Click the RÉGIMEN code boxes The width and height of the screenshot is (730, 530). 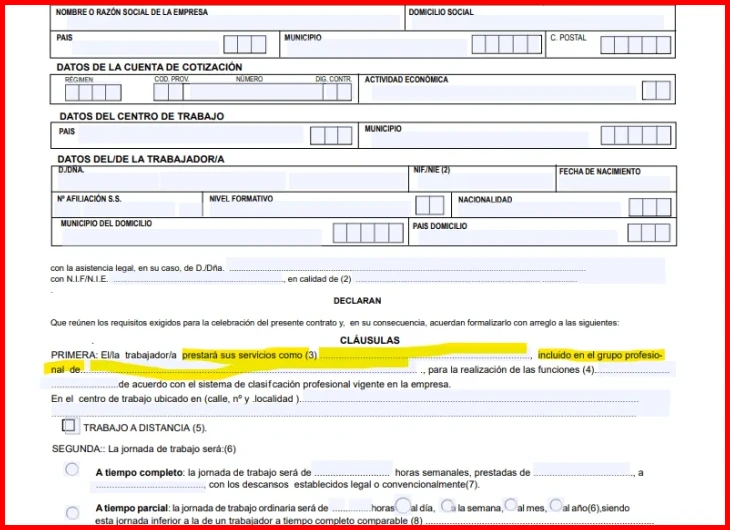(93, 93)
